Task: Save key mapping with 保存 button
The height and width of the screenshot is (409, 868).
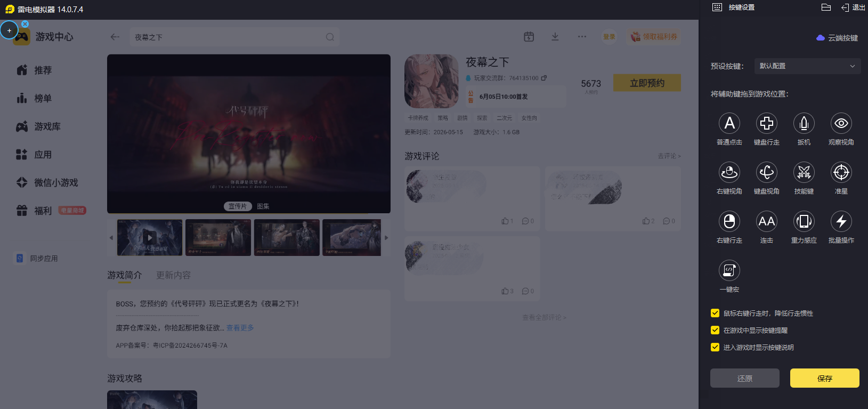Action: 824,378
